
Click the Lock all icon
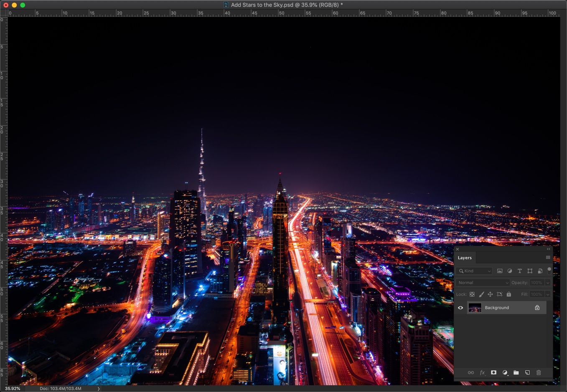pyautogui.click(x=509, y=294)
